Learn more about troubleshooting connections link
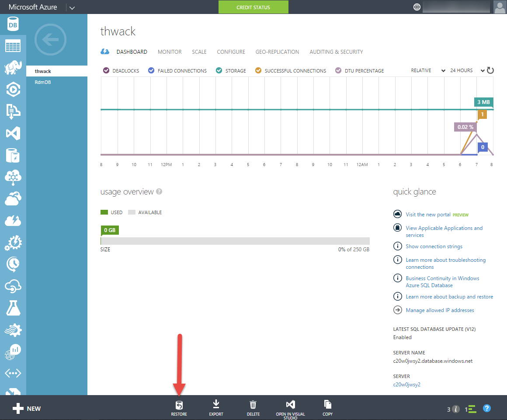507x420 pixels. tap(445, 264)
